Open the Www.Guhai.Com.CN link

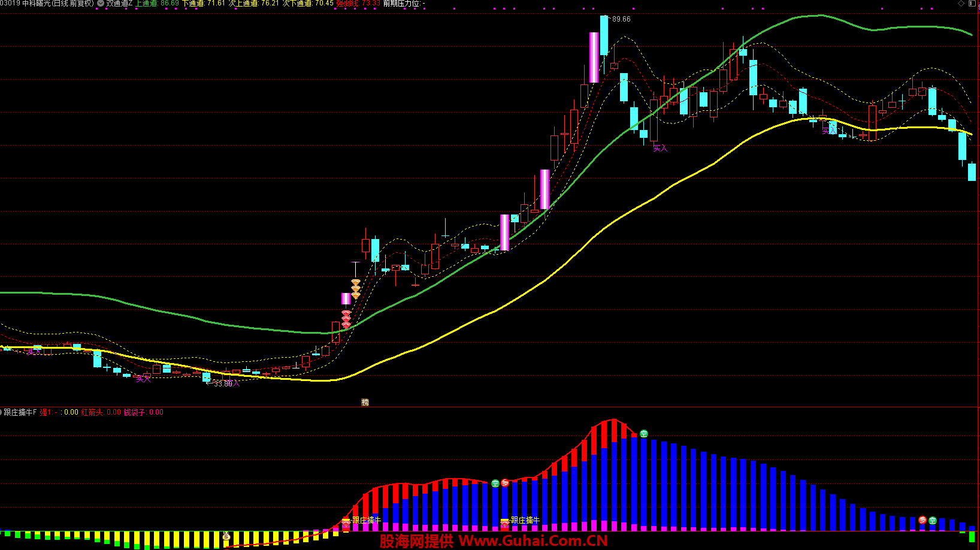(533, 541)
